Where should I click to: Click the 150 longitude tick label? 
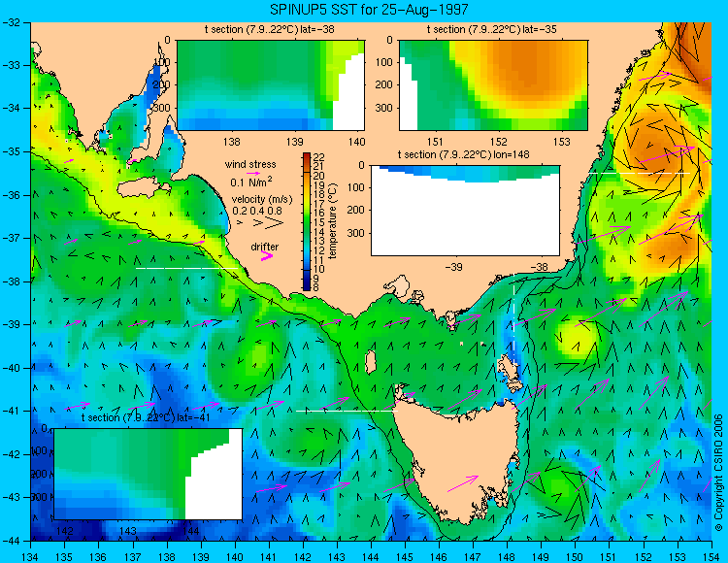coord(576,557)
